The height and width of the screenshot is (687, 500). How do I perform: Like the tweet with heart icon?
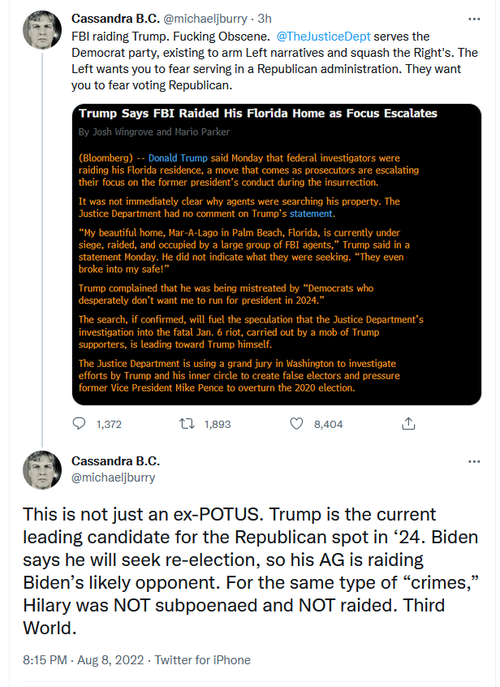coord(297,424)
